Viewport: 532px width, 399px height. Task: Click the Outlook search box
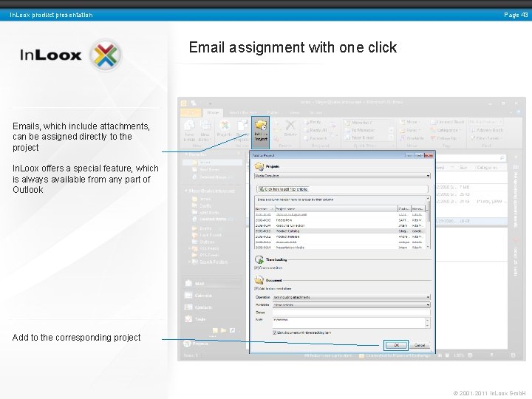click(x=471, y=158)
